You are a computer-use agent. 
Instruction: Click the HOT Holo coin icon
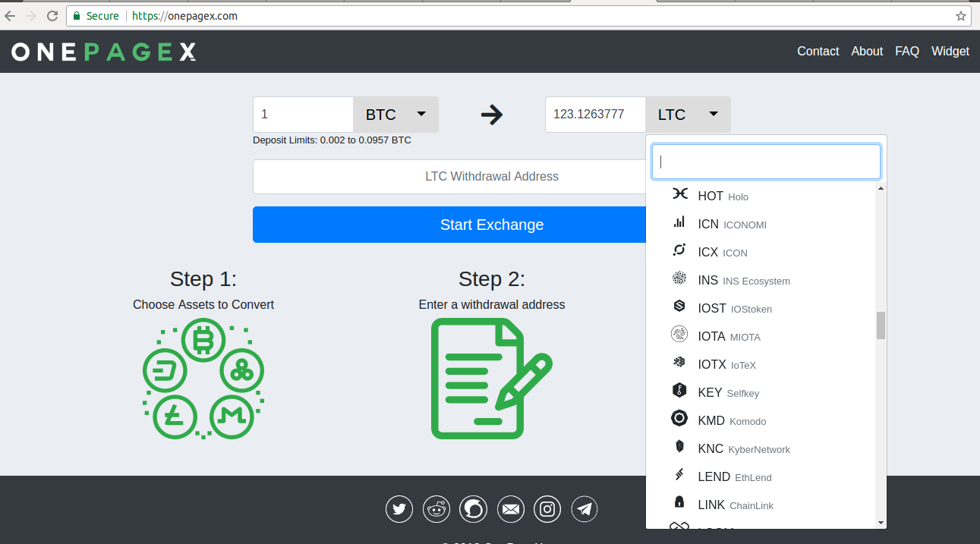679,194
